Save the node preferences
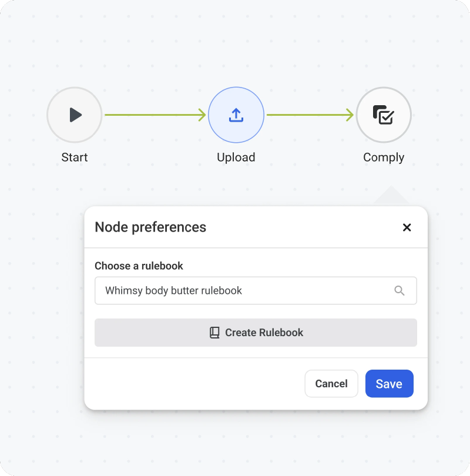The width and height of the screenshot is (470, 476). [x=390, y=383]
